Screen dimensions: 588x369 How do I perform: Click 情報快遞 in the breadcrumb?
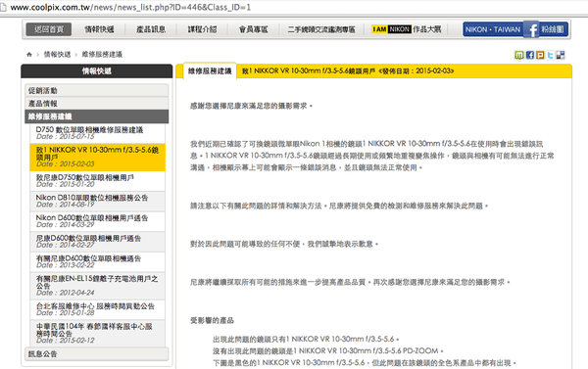coord(57,54)
